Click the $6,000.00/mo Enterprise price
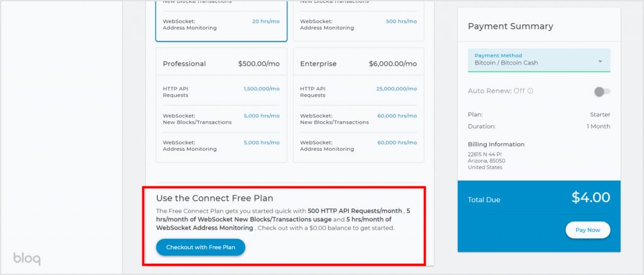 click(392, 64)
